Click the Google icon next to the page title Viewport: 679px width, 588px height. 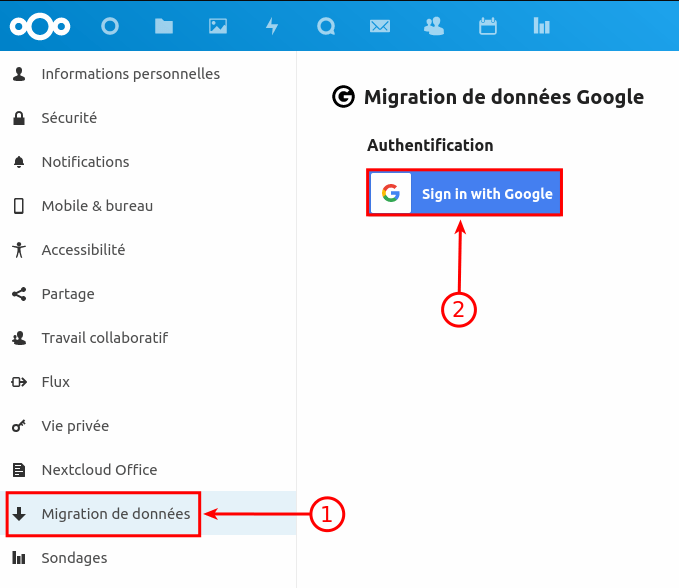coord(343,97)
